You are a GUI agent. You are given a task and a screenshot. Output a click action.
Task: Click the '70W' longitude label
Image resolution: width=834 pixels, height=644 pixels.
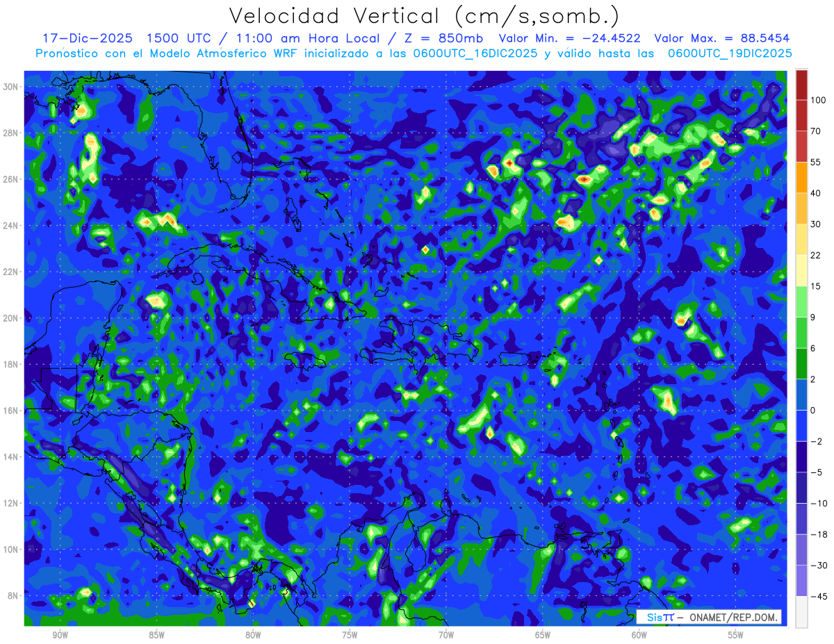(446, 635)
